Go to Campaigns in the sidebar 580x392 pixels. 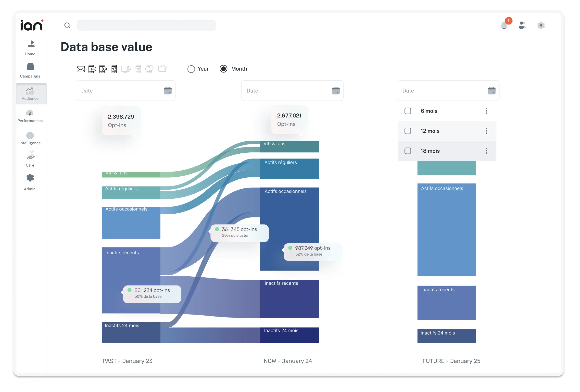click(30, 71)
